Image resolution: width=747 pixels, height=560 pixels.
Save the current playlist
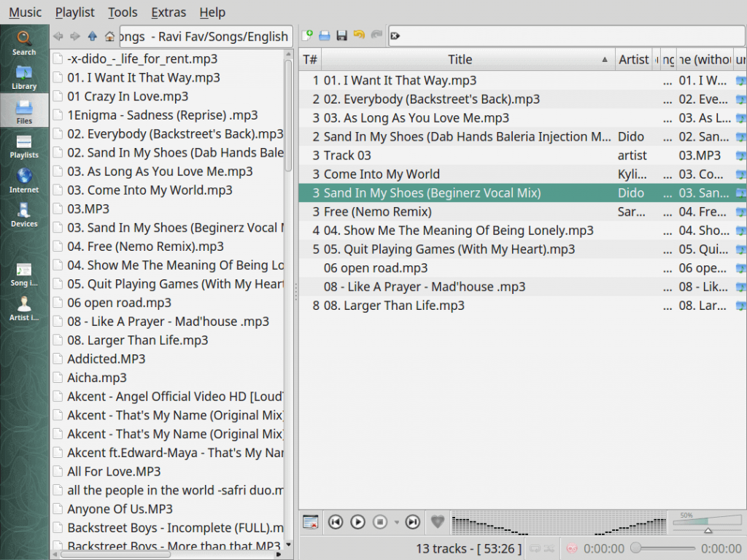(x=341, y=35)
